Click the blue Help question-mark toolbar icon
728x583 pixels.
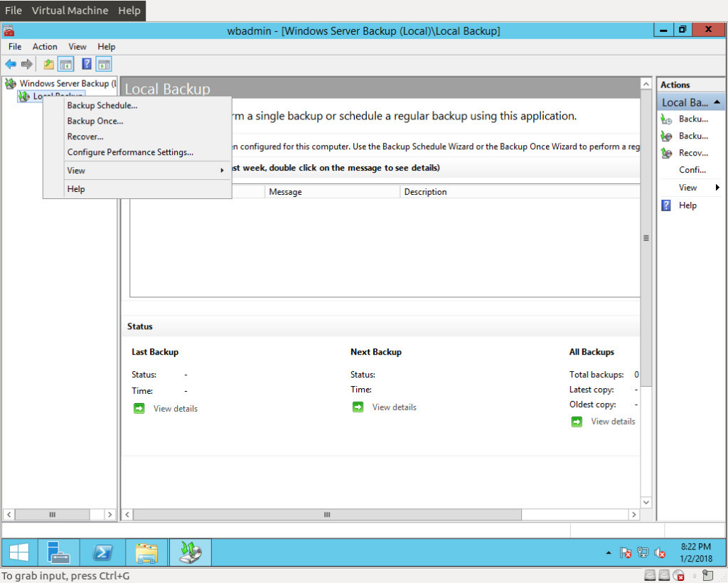tap(86, 64)
